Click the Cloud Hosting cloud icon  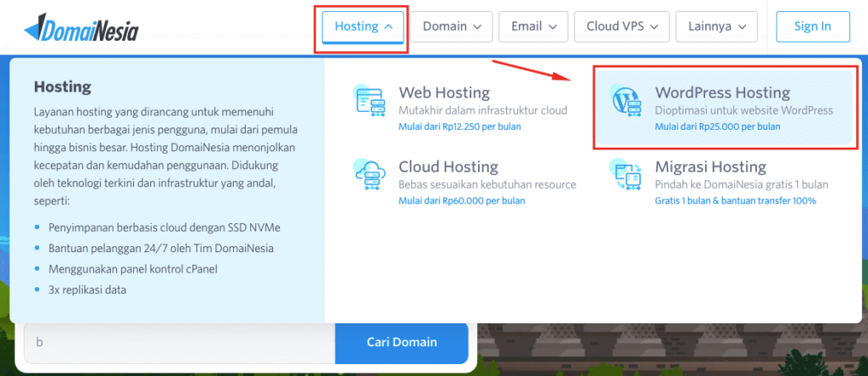tap(370, 175)
